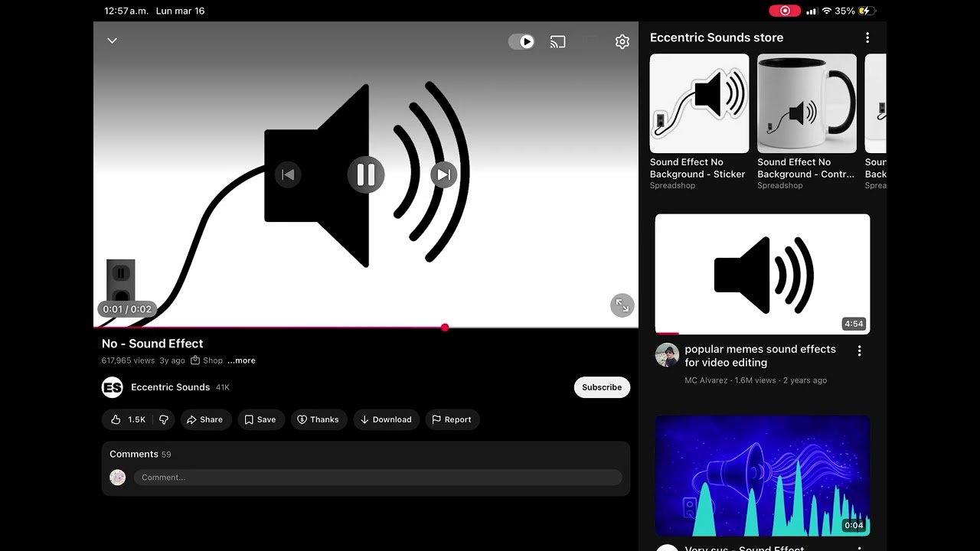Play 'popular memes sound effects' video thumbnail
Image resolution: width=980 pixels, height=551 pixels.
763,274
